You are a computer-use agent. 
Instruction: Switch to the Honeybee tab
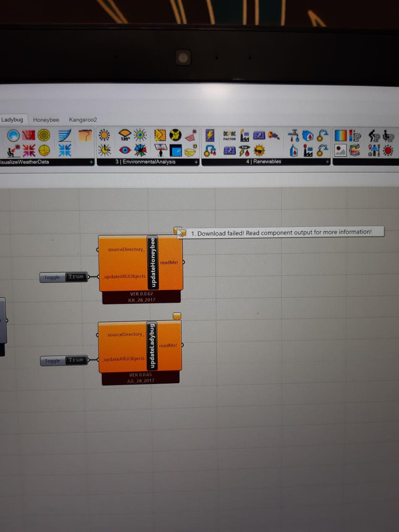(x=46, y=120)
